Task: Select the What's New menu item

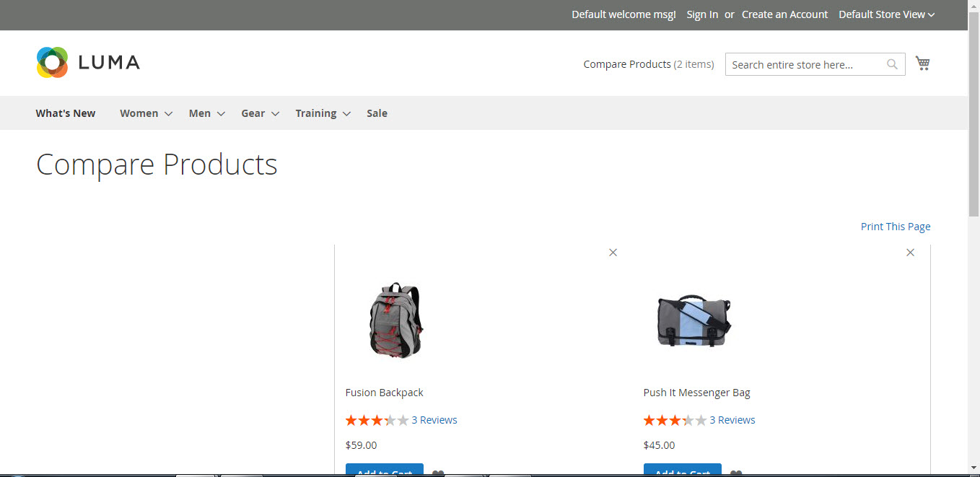Action: (x=65, y=113)
